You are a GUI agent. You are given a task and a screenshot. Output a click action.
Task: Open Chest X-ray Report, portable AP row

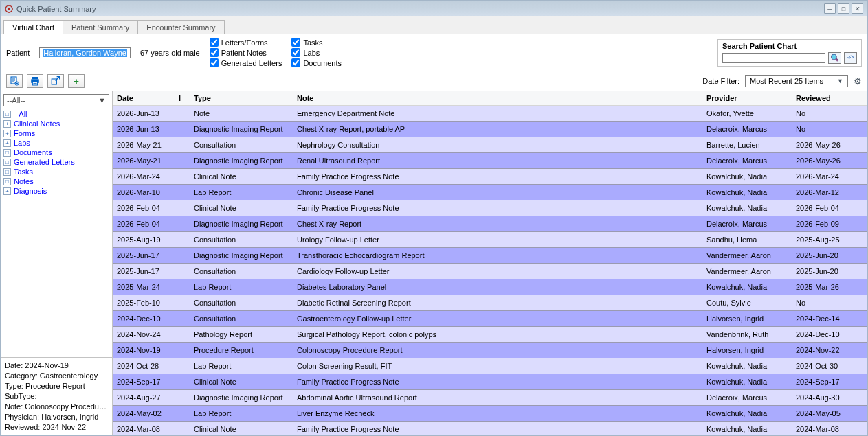(490, 129)
